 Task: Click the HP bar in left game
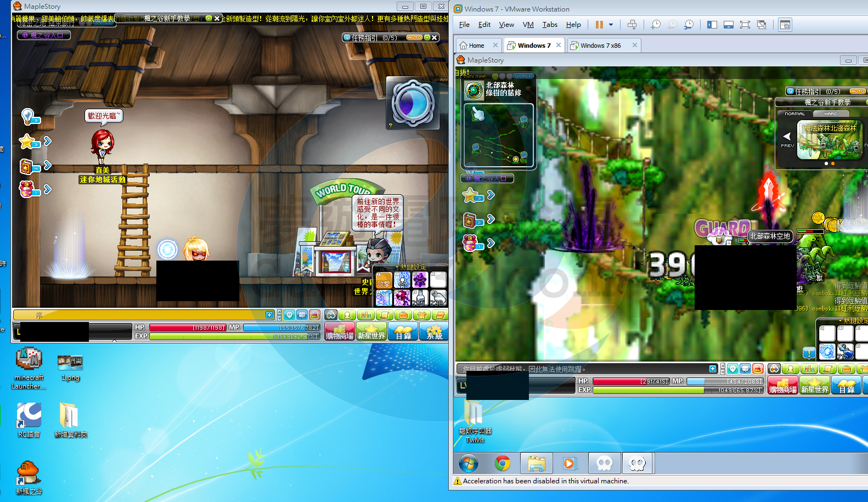tap(187, 328)
